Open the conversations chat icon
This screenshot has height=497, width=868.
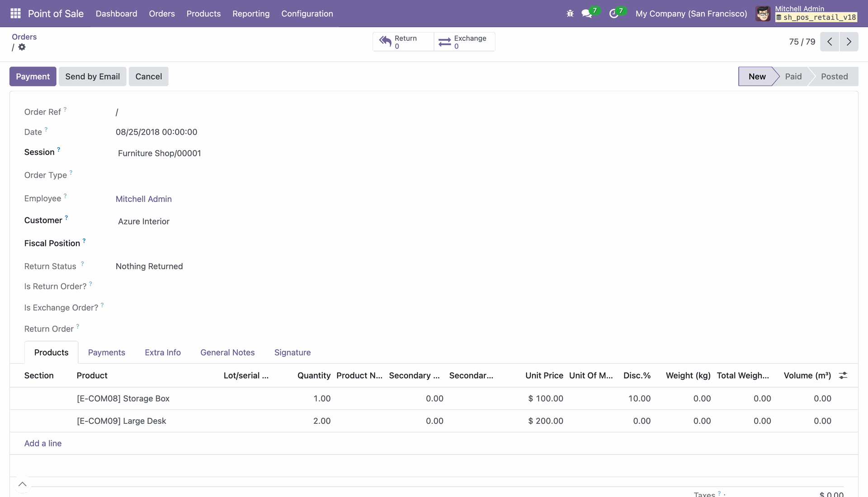tap(587, 14)
